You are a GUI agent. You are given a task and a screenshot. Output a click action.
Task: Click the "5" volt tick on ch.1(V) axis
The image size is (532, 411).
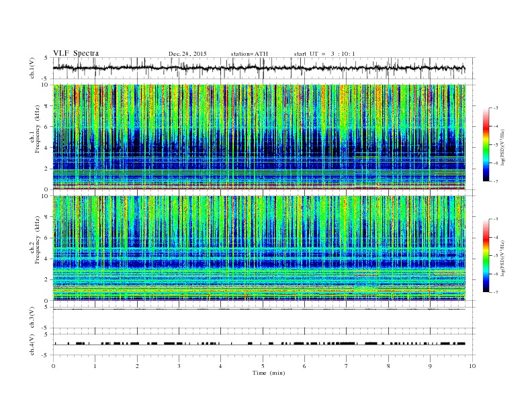click(x=46, y=58)
